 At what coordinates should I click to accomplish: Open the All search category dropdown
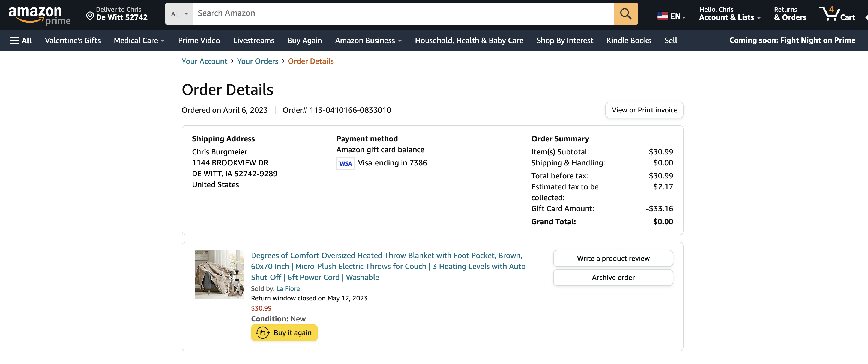pyautogui.click(x=179, y=13)
